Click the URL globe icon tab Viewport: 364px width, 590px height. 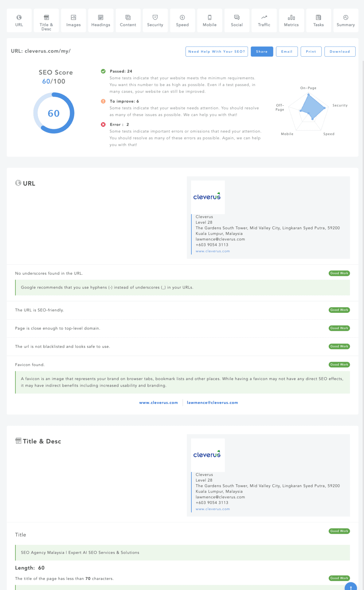pos(19,18)
